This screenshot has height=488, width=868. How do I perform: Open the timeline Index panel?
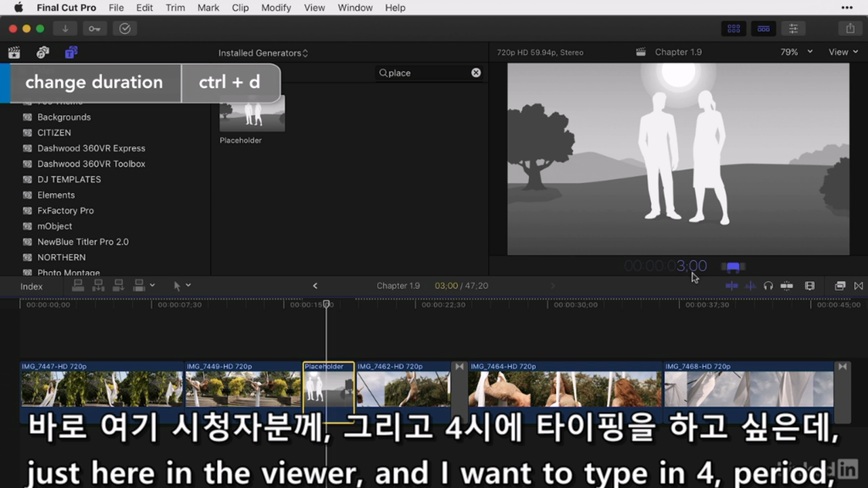[31, 287]
